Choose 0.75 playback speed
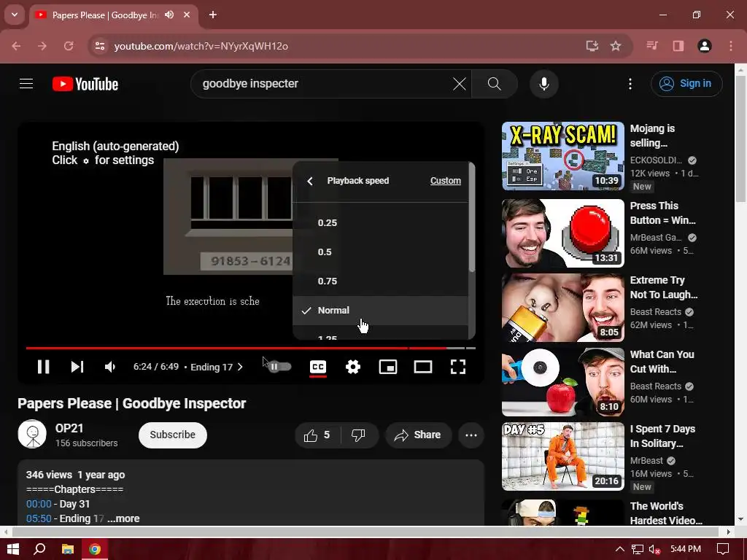747x560 pixels. 381,281
